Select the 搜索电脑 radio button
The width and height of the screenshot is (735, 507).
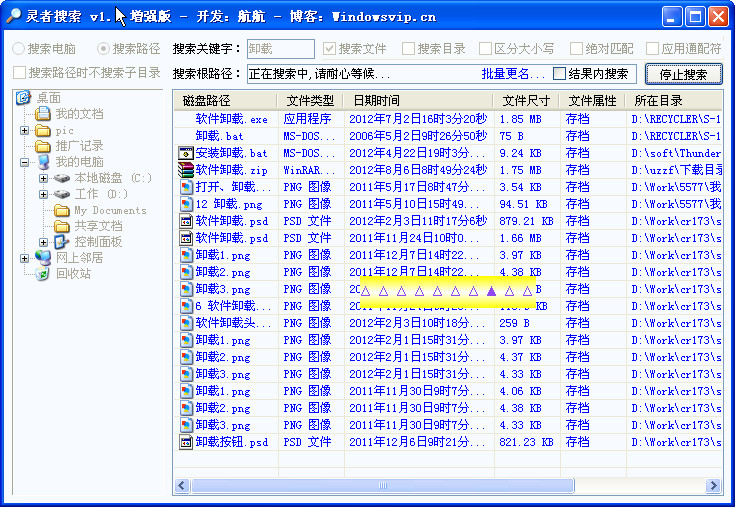pyautogui.click(x=18, y=48)
